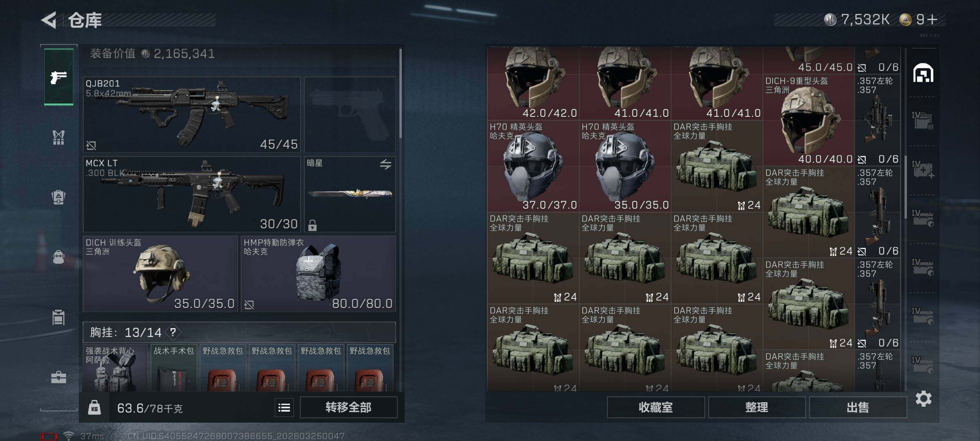Viewport: 980px width, 441px height.
Task: Open the 收藏室 collection room tab
Action: (656, 408)
